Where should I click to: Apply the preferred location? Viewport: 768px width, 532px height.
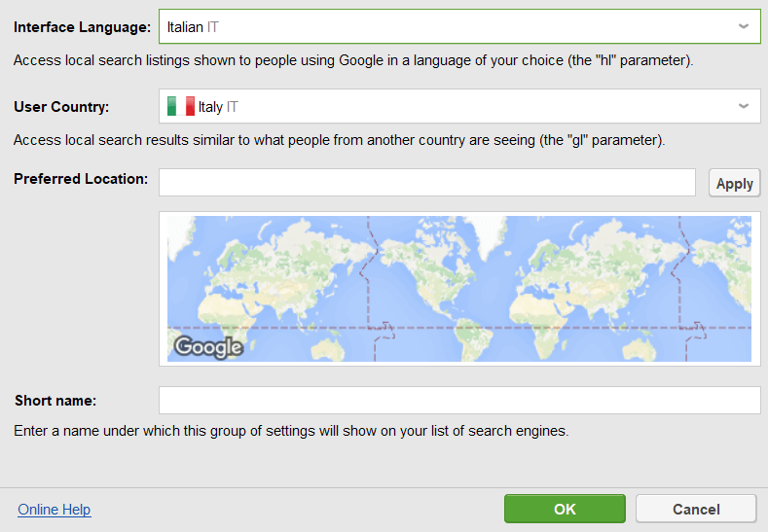coord(734,183)
